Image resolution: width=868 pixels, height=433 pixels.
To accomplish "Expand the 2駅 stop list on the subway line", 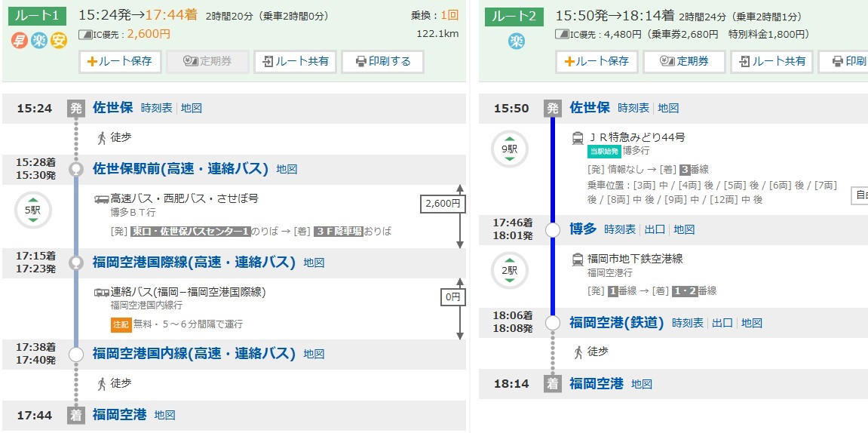I will pos(510,270).
